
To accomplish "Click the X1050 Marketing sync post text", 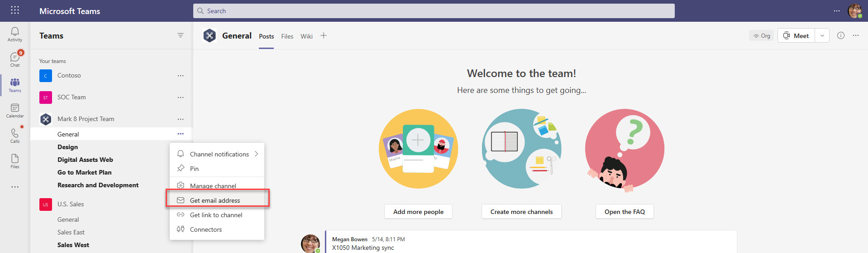I will (363, 248).
